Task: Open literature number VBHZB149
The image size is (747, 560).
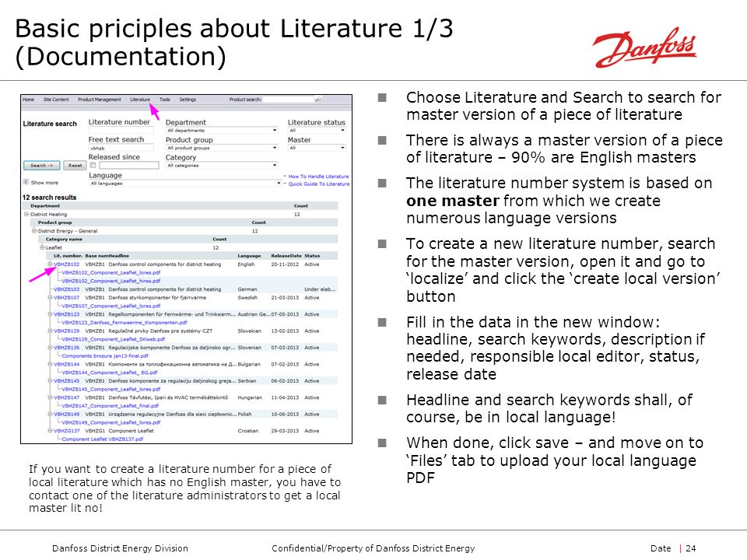Action: coord(67,415)
